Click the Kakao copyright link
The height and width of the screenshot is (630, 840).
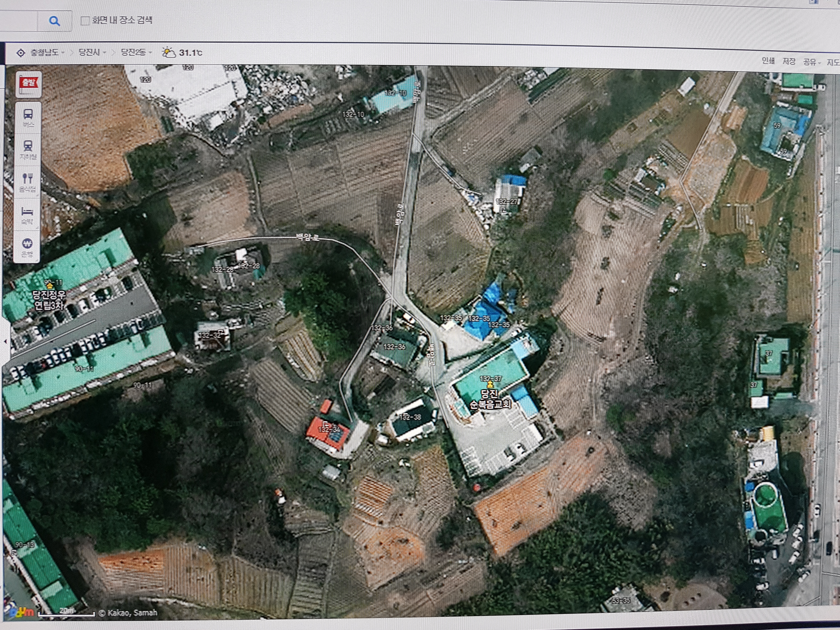(x=128, y=612)
